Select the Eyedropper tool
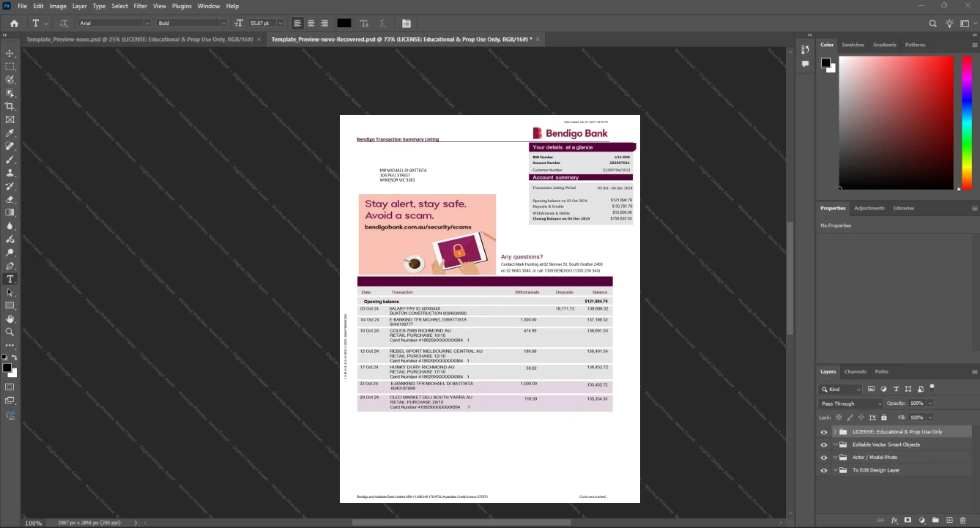 pos(10,133)
